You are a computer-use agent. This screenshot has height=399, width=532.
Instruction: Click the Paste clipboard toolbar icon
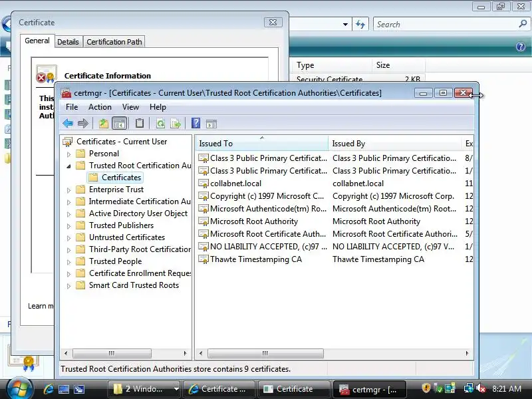[140, 123]
